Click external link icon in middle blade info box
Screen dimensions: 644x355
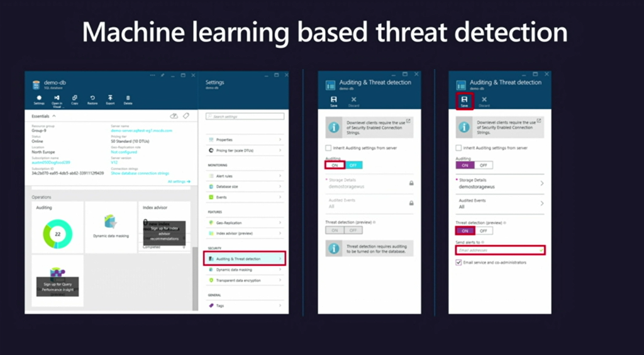[408, 121]
